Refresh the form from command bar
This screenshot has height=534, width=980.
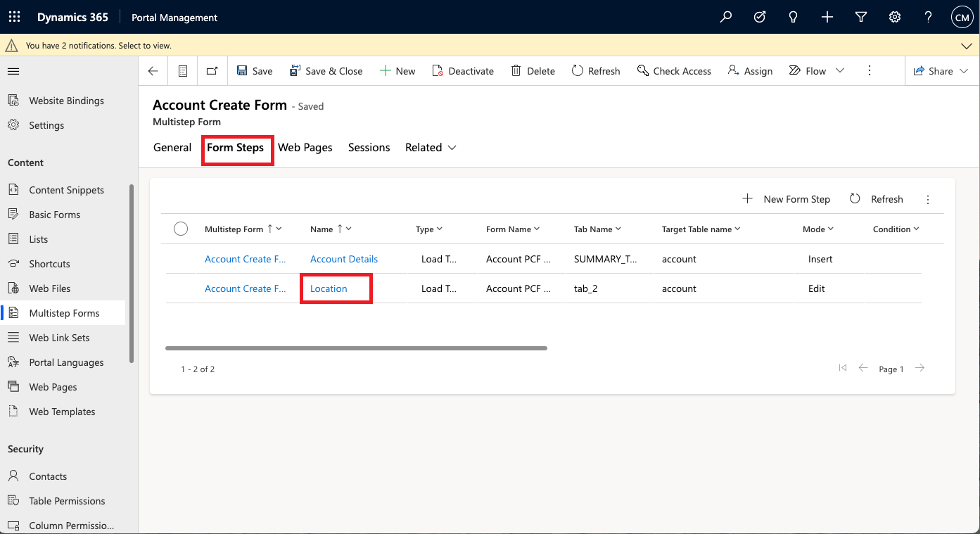pos(596,71)
